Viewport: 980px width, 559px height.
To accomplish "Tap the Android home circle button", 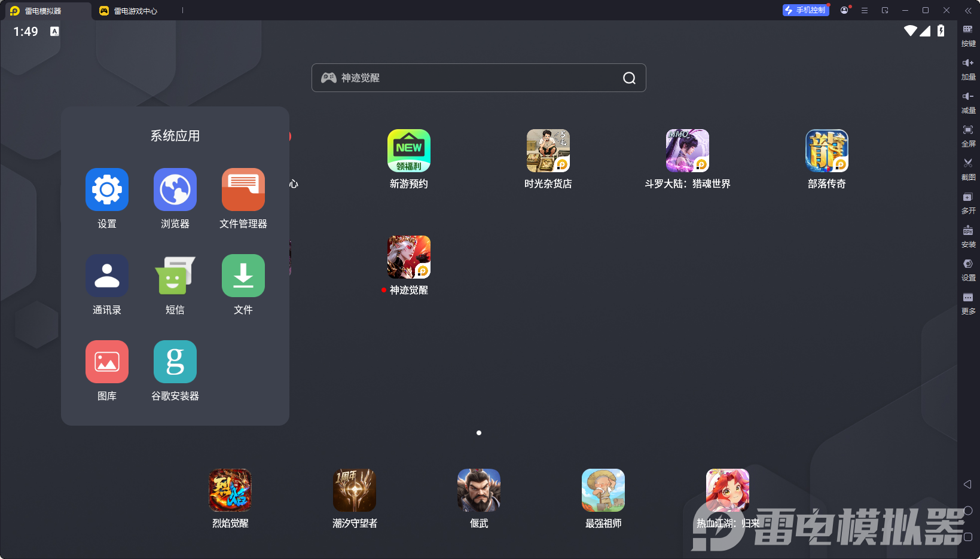I will [x=968, y=511].
